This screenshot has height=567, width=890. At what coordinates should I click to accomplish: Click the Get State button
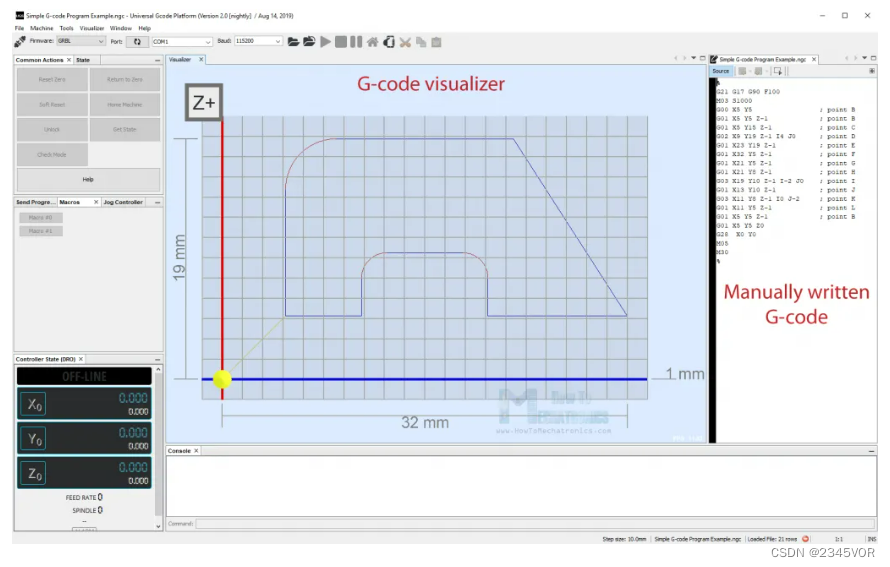(x=125, y=129)
